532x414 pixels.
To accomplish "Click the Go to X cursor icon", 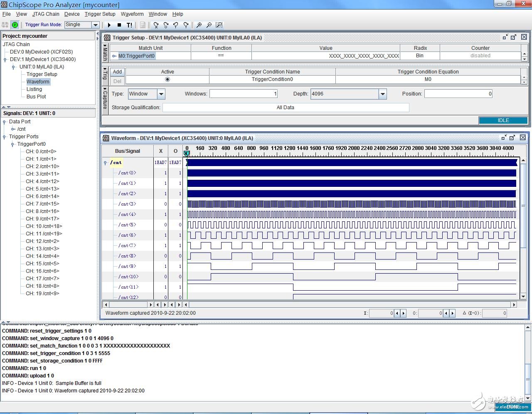I will tap(156, 25).
